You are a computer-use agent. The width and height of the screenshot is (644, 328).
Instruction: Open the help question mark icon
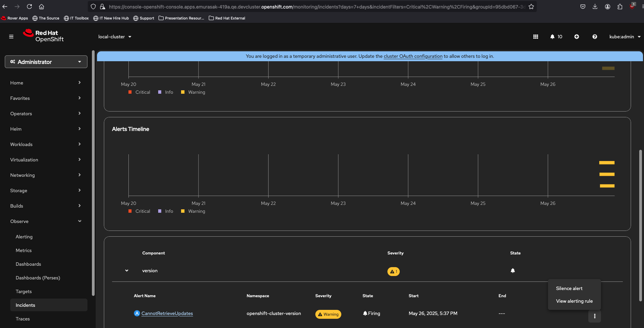594,37
